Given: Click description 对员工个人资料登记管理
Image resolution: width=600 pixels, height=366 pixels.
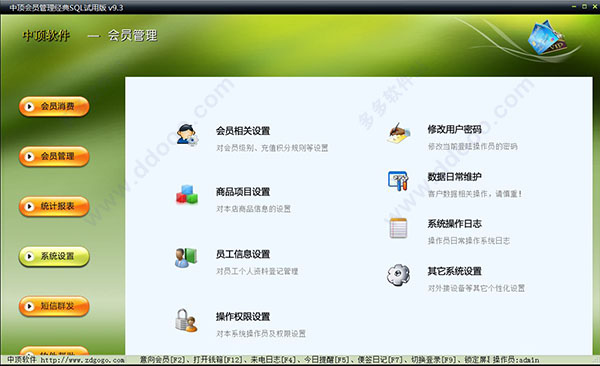Looking at the screenshot, I should (257, 271).
